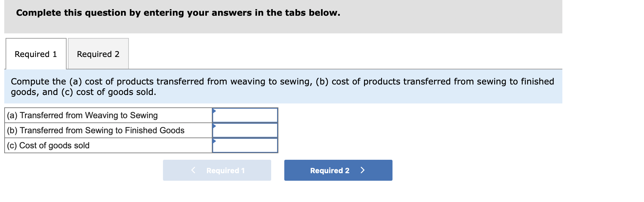
Task: Click the left chevron on Required 1 button
Action: pyautogui.click(x=193, y=170)
